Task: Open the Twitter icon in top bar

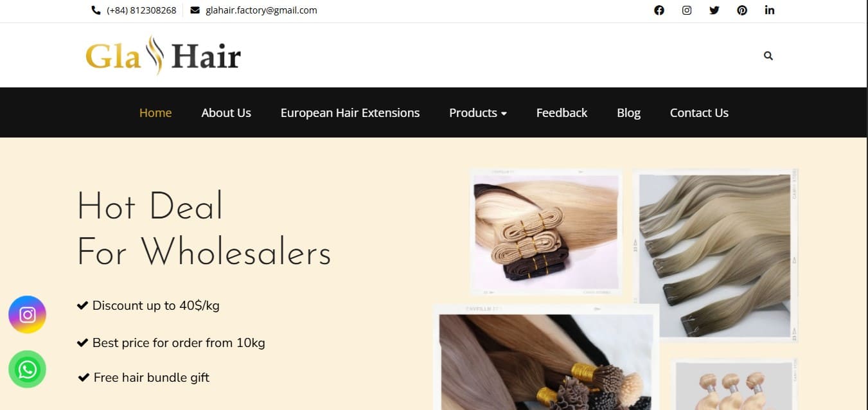Action: [714, 10]
